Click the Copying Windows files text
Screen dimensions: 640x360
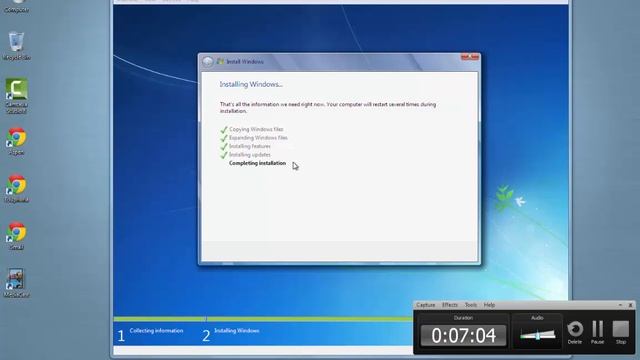click(x=256, y=129)
